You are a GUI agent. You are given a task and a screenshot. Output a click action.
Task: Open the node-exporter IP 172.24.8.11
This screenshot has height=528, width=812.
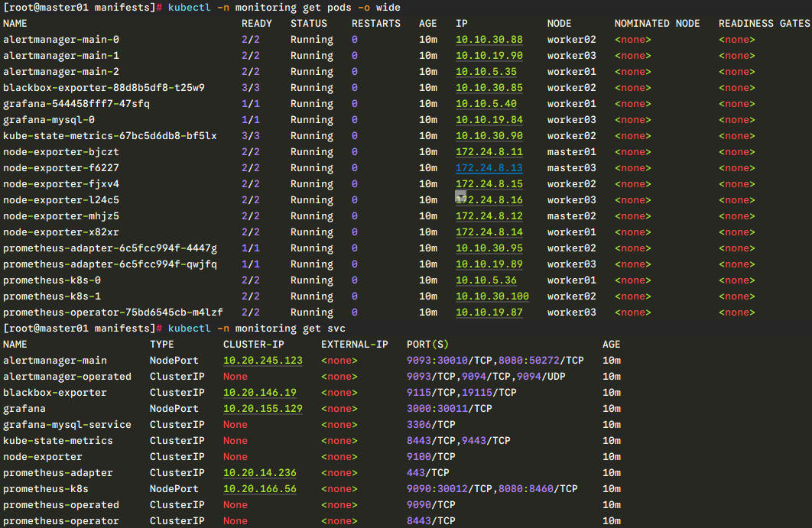(489, 152)
